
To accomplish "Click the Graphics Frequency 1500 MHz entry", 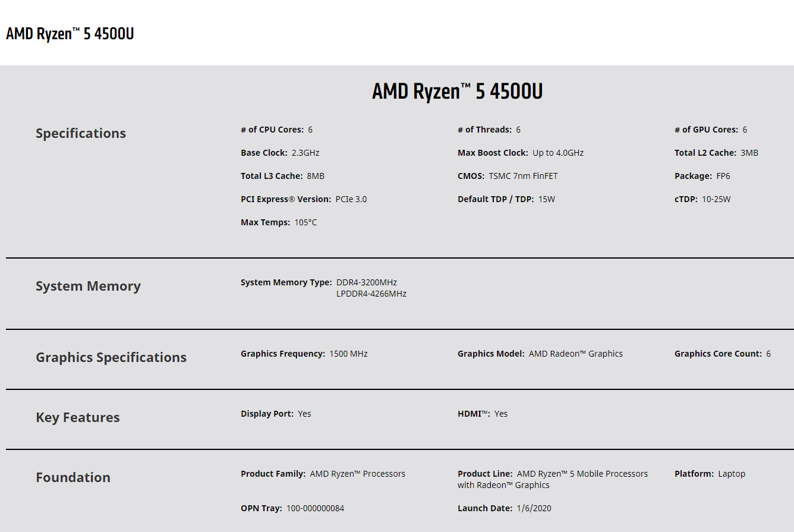I will [x=304, y=354].
